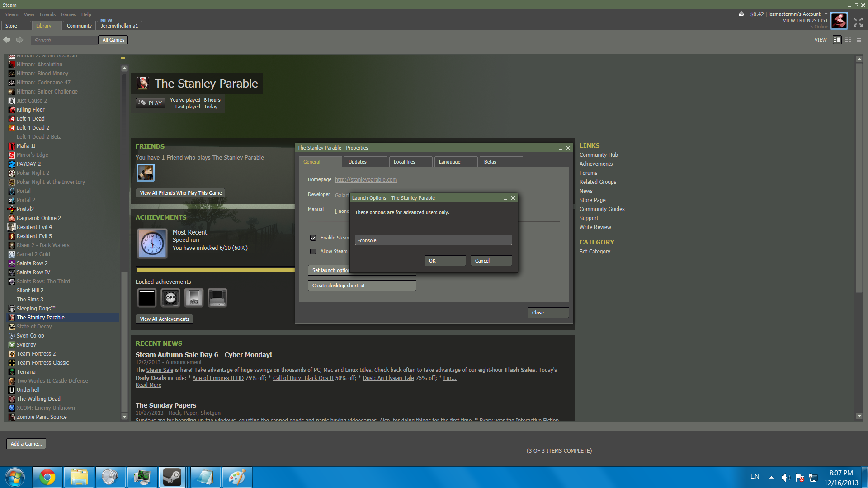Enter Big Picture fullscreen mode icon

click(858, 22)
